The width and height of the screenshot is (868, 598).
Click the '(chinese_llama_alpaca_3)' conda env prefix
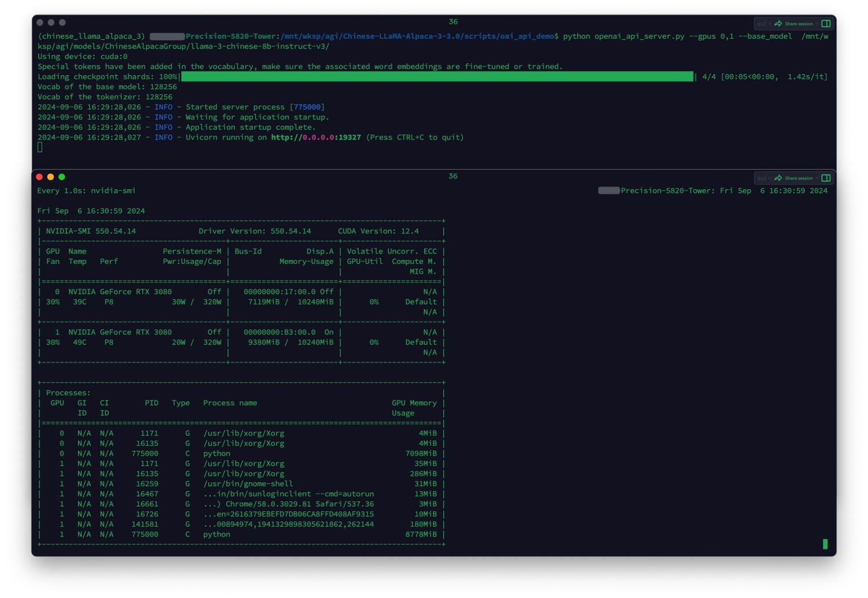click(x=91, y=36)
